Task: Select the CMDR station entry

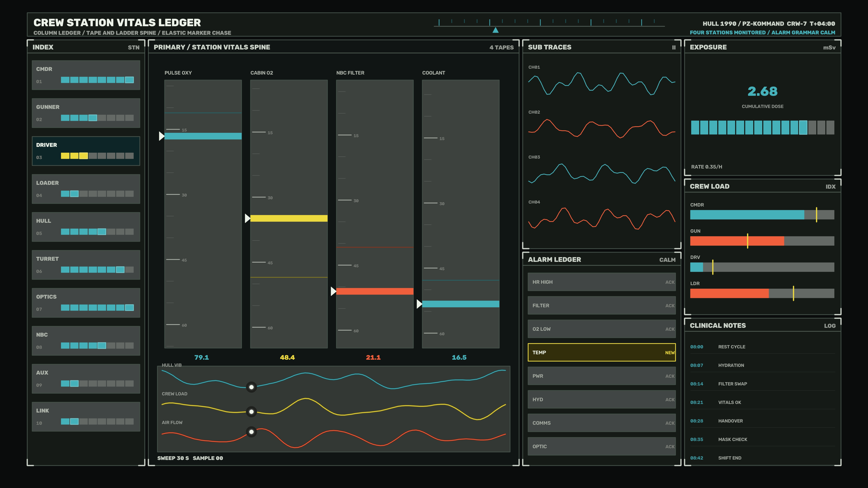Action: pyautogui.click(x=86, y=75)
